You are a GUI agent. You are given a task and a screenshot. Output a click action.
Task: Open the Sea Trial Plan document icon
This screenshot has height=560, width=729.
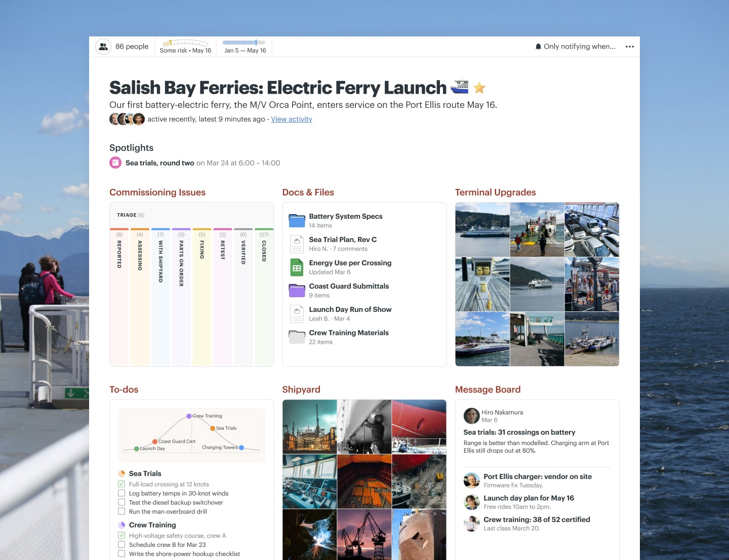[x=297, y=244]
